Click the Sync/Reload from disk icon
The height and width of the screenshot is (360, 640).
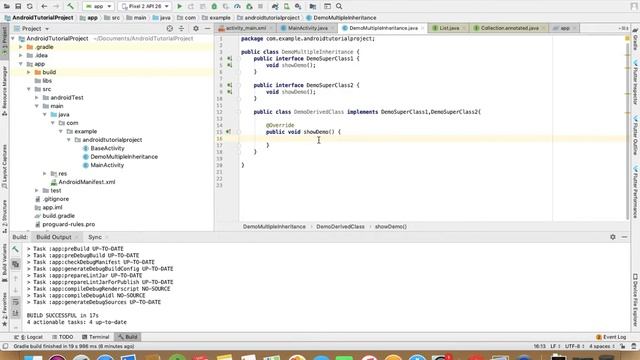(x=30, y=7)
